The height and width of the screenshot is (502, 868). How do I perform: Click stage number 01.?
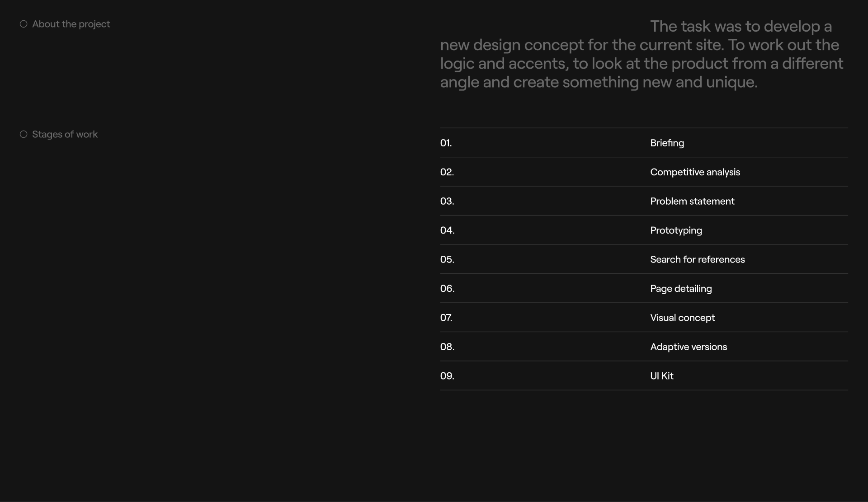[x=446, y=143]
